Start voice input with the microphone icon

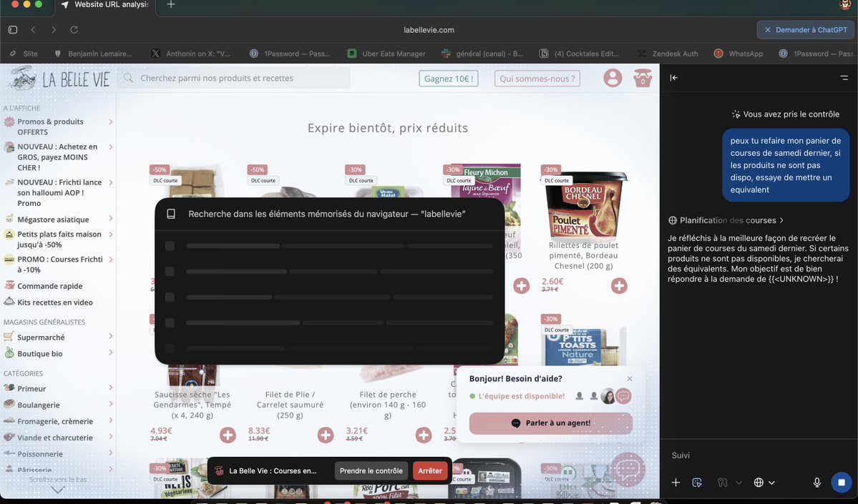click(x=816, y=482)
